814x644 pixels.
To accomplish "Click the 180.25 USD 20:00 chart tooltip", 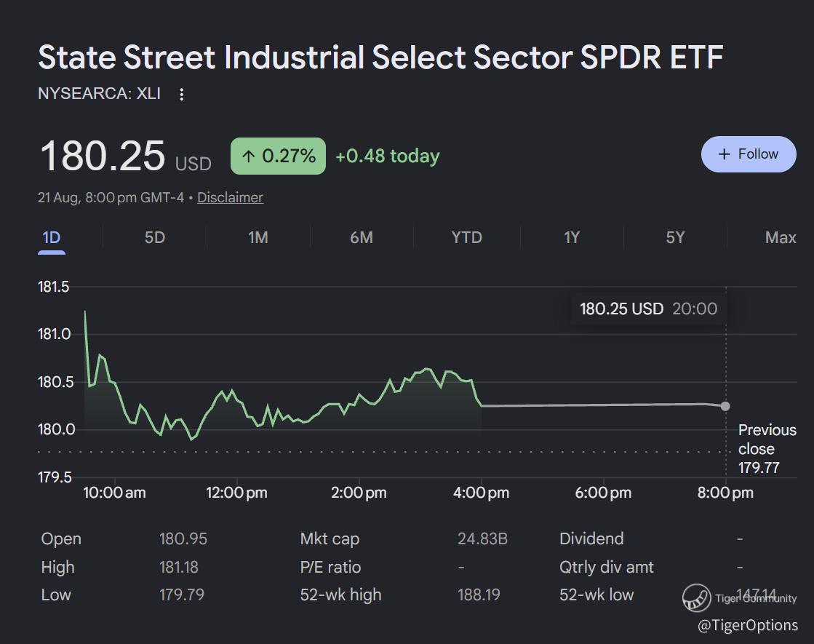I will [648, 309].
